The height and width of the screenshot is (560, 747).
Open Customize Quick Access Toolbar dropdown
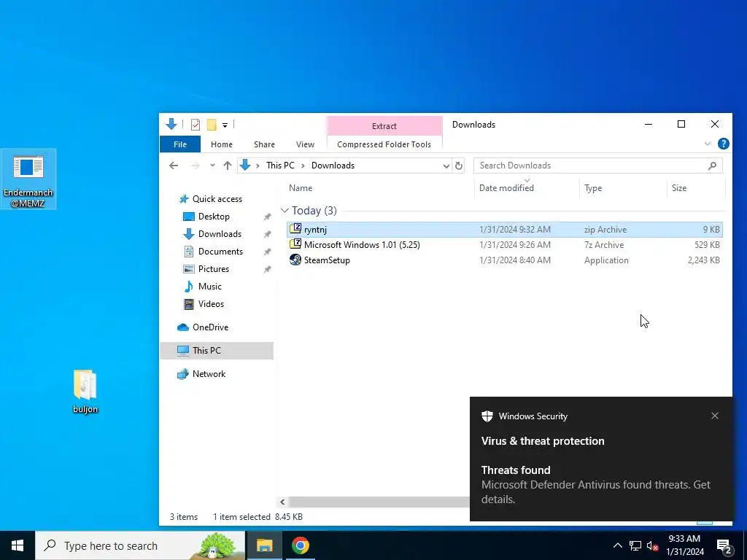225,125
